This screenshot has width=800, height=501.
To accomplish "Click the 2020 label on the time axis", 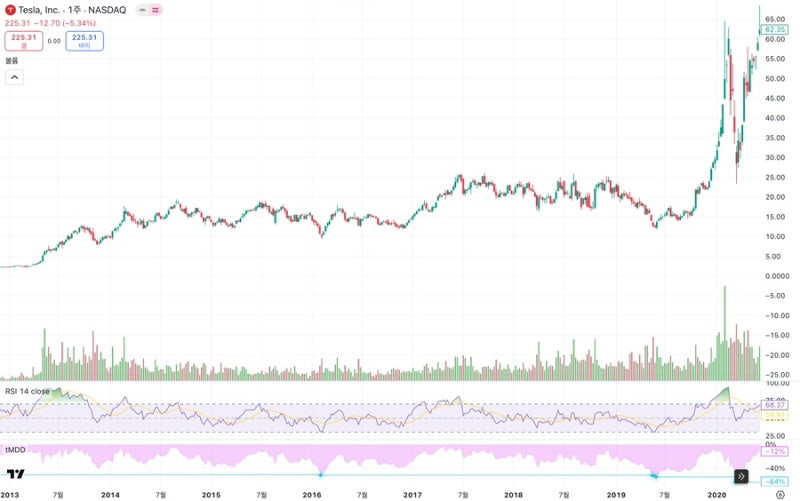I will [717, 495].
